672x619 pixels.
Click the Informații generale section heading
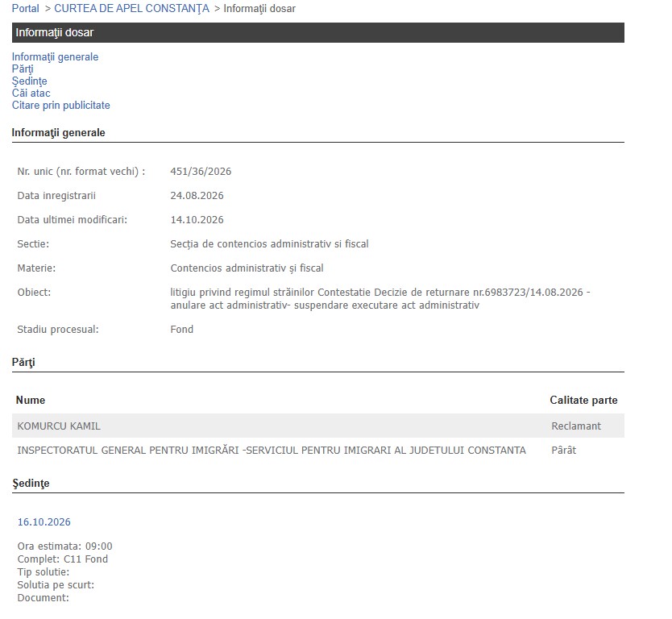(x=58, y=132)
